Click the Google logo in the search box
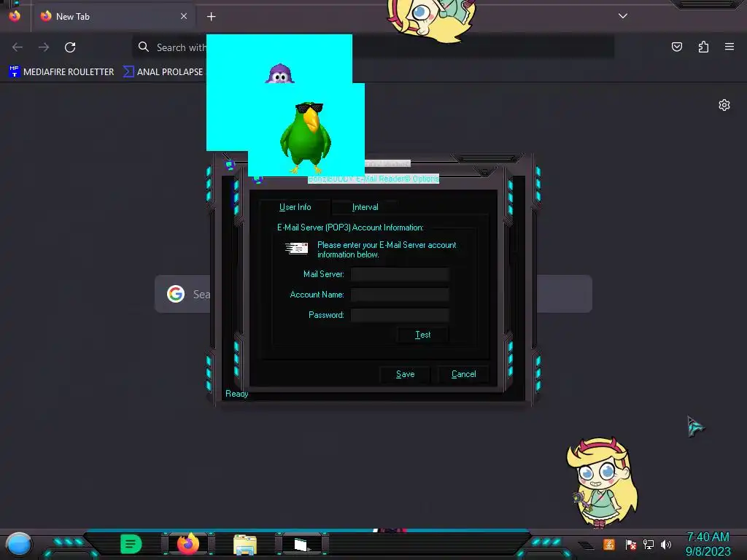The width and height of the screenshot is (747, 560). 176,294
